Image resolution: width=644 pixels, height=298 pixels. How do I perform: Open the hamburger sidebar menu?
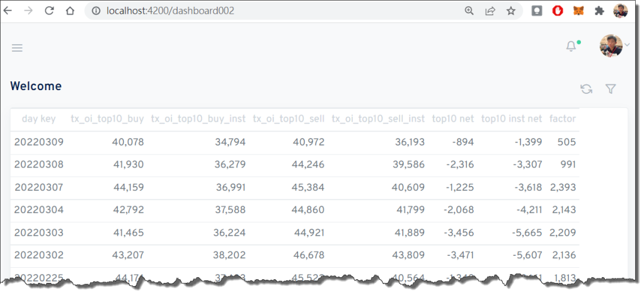pos(17,48)
